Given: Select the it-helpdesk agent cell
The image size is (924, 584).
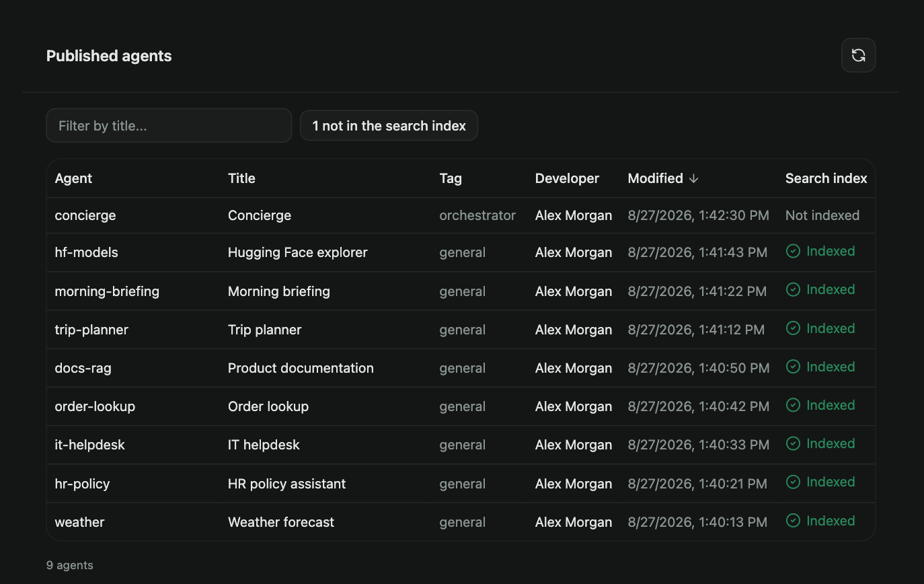Looking at the screenshot, I should point(89,445).
